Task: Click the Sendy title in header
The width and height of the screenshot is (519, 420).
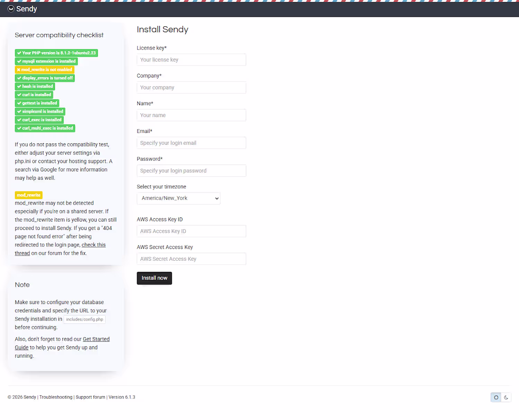Action: (27, 9)
